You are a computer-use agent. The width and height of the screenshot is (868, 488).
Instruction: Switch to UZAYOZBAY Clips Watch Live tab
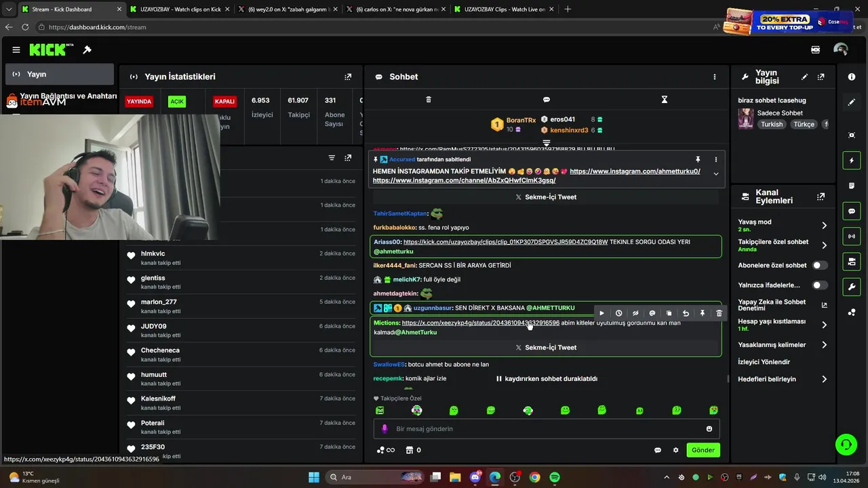click(504, 9)
